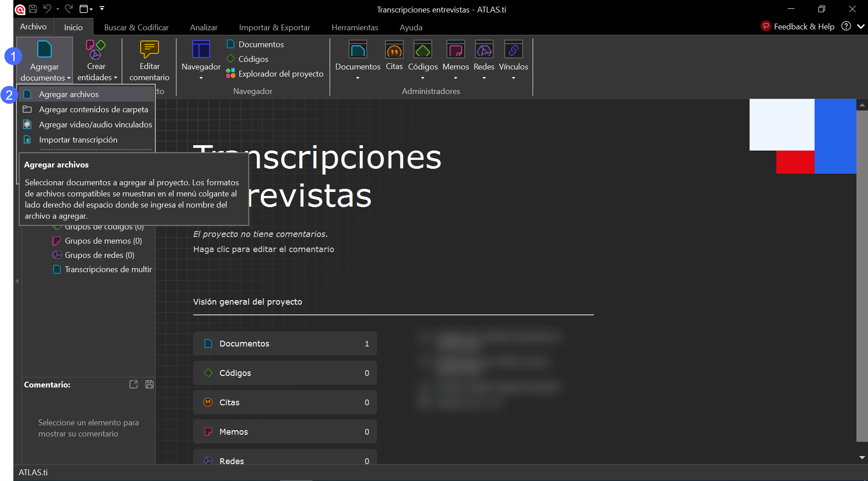This screenshot has width=868, height=481.
Task: Save the comment with disk icon
Action: 150,384
